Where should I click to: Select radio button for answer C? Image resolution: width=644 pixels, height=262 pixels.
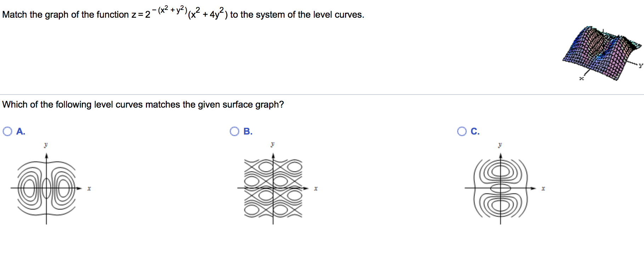point(461,131)
